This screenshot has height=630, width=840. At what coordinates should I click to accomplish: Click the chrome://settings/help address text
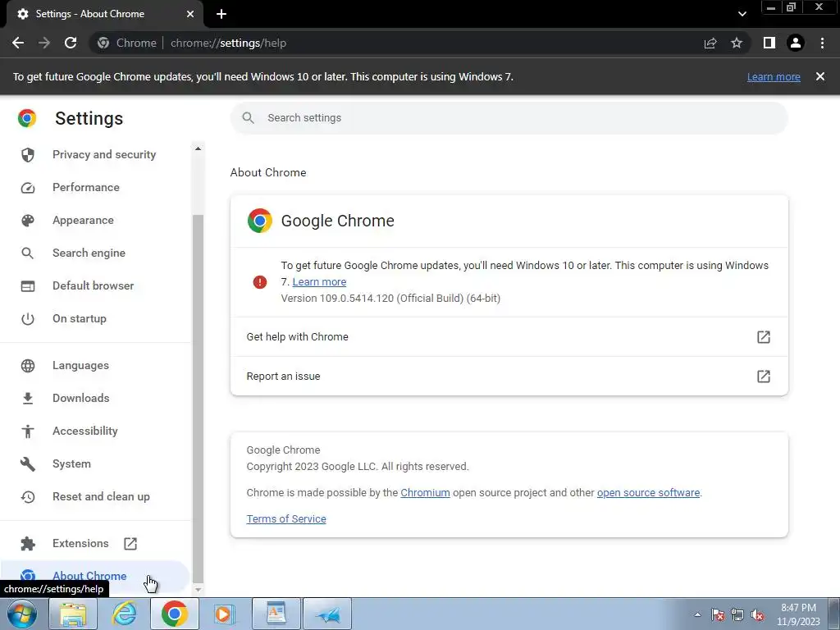click(228, 43)
